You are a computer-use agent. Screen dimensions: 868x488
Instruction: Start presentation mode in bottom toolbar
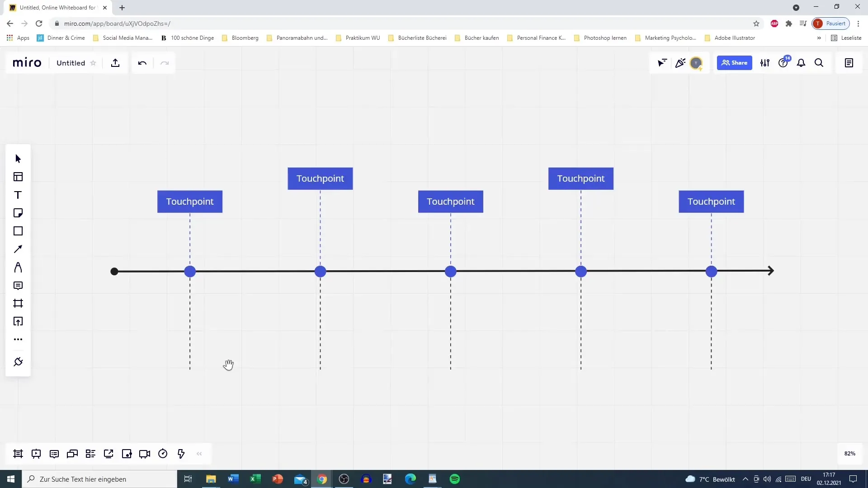tap(36, 454)
